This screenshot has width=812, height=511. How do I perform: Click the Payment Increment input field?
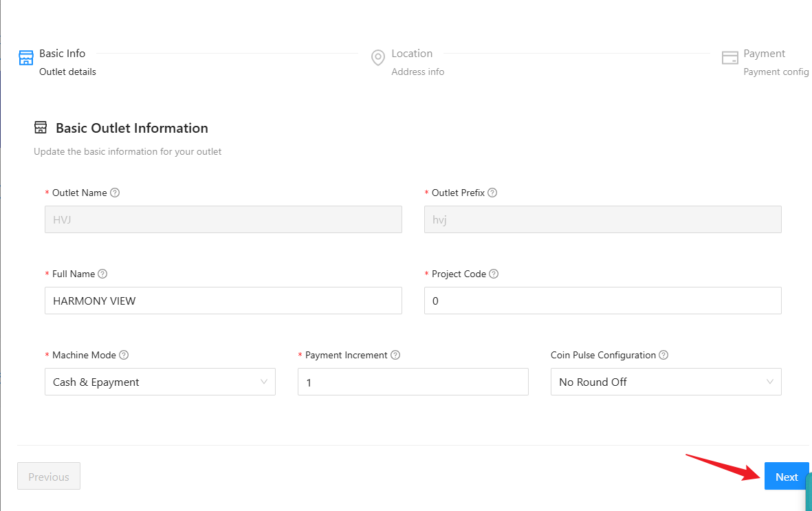coord(413,382)
